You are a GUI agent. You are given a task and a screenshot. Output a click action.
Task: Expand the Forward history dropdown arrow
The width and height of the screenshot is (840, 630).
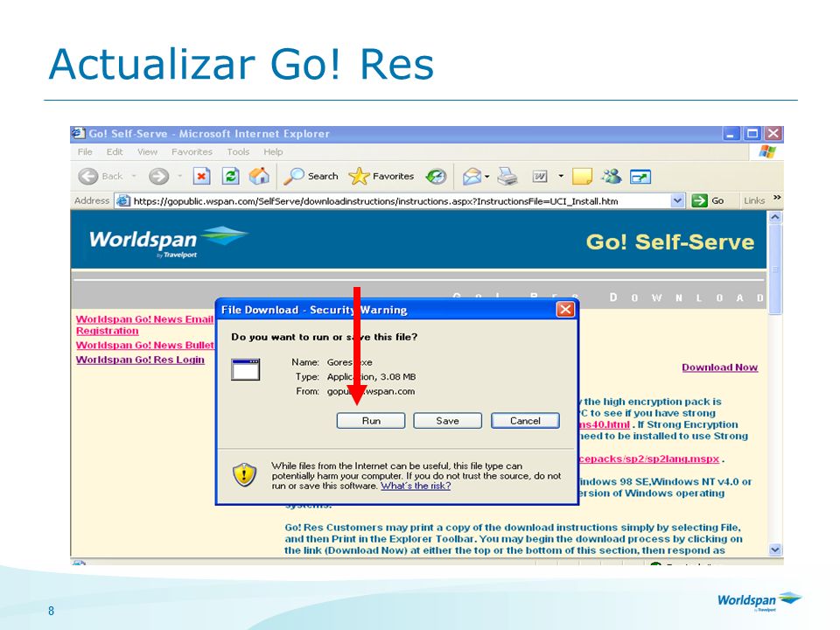pos(180,176)
